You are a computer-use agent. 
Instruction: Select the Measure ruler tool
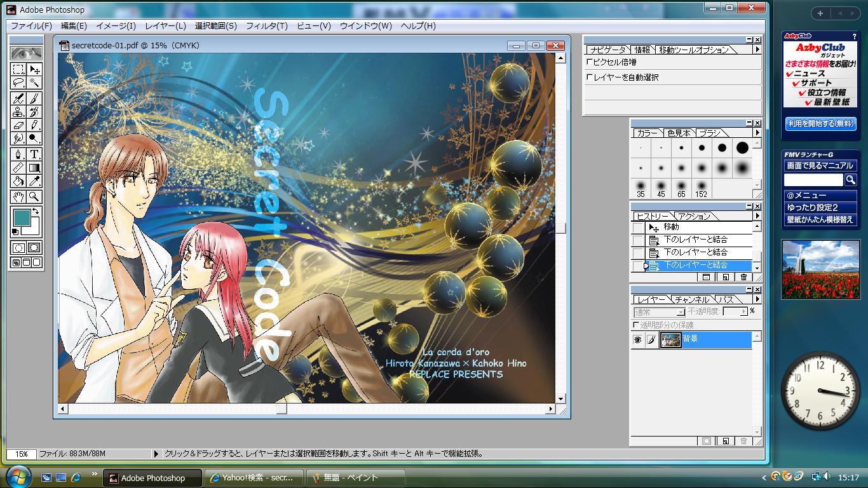tap(18, 168)
